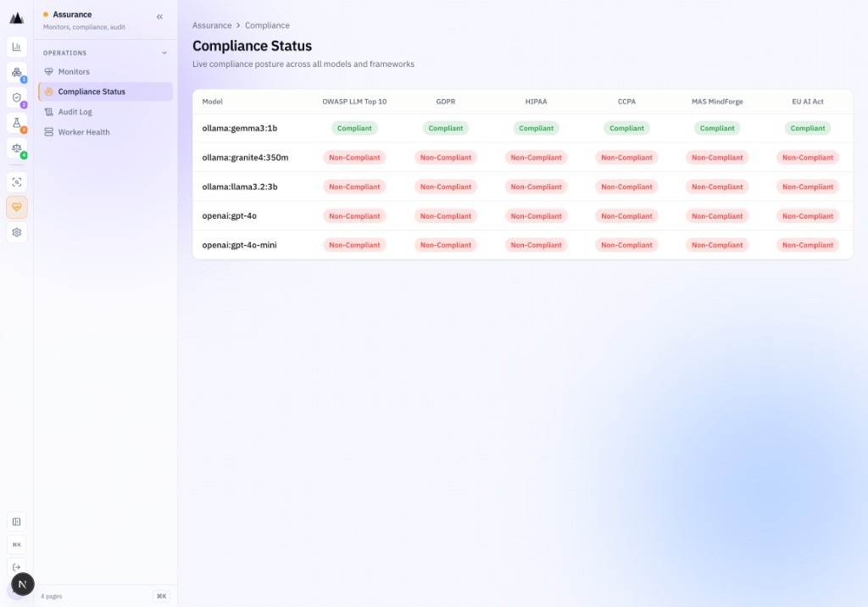The height and width of the screenshot is (607, 868).
Task: Click gpt-4o-mini CCPA Non-Compliant badge
Action: click(x=626, y=245)
